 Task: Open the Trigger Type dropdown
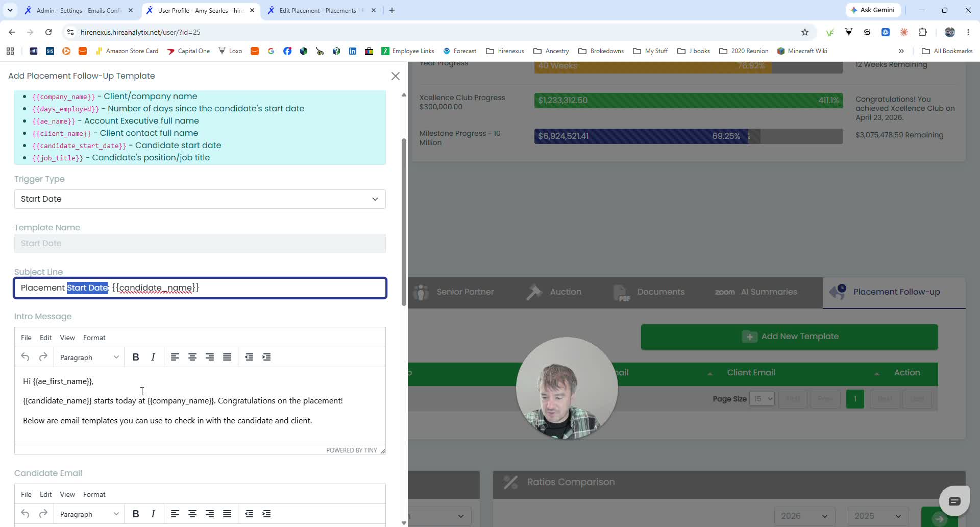coord(200,199)
